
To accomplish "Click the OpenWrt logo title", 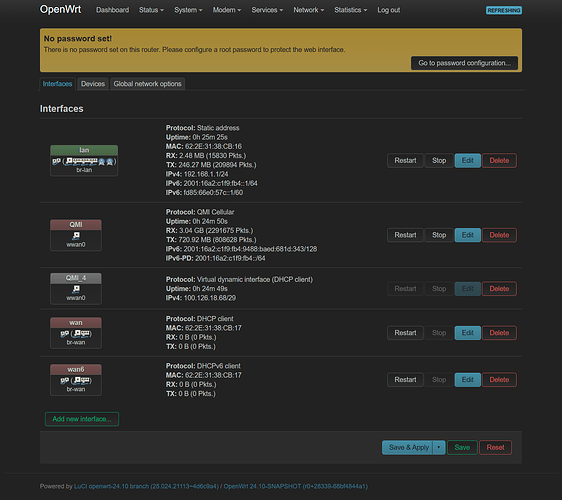I will [60, 9].
